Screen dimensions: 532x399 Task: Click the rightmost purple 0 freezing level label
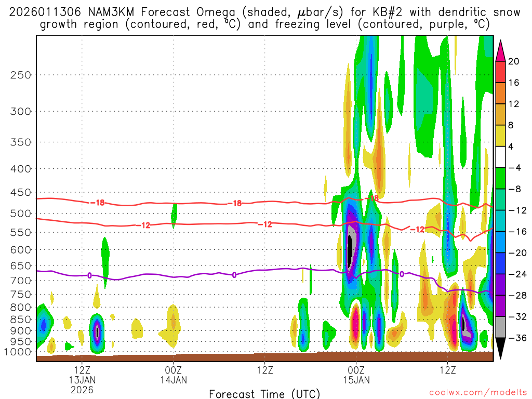tap(402, 274)
